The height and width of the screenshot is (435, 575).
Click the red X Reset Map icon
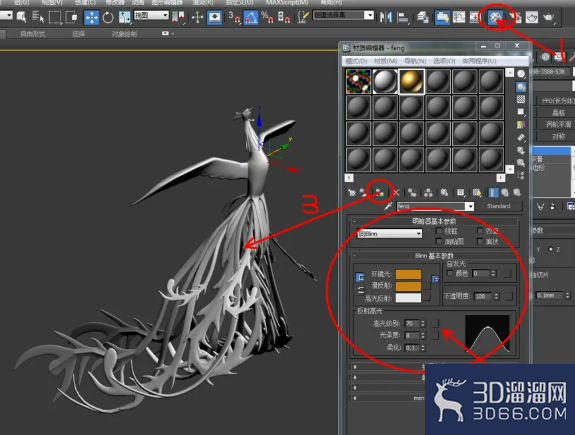(x=396, y=193)
